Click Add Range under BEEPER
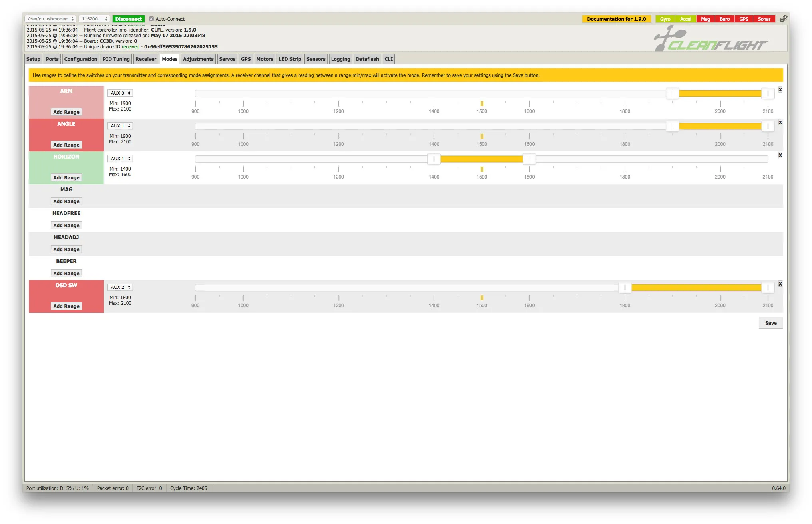 pos(66,274)
